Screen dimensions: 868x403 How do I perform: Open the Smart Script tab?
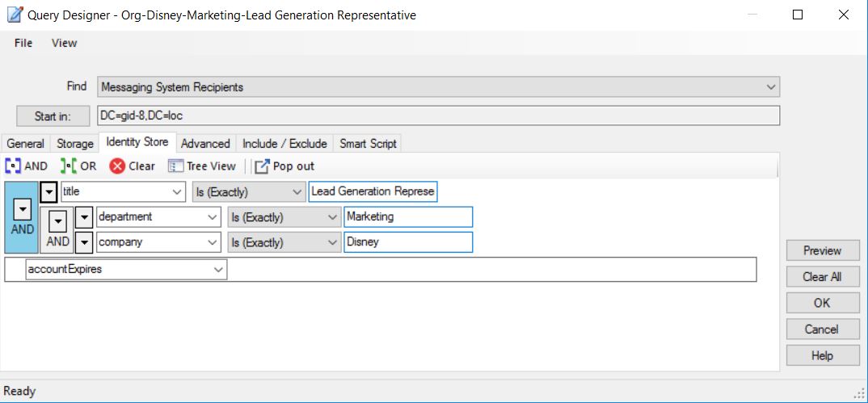[x=368, y=144]
